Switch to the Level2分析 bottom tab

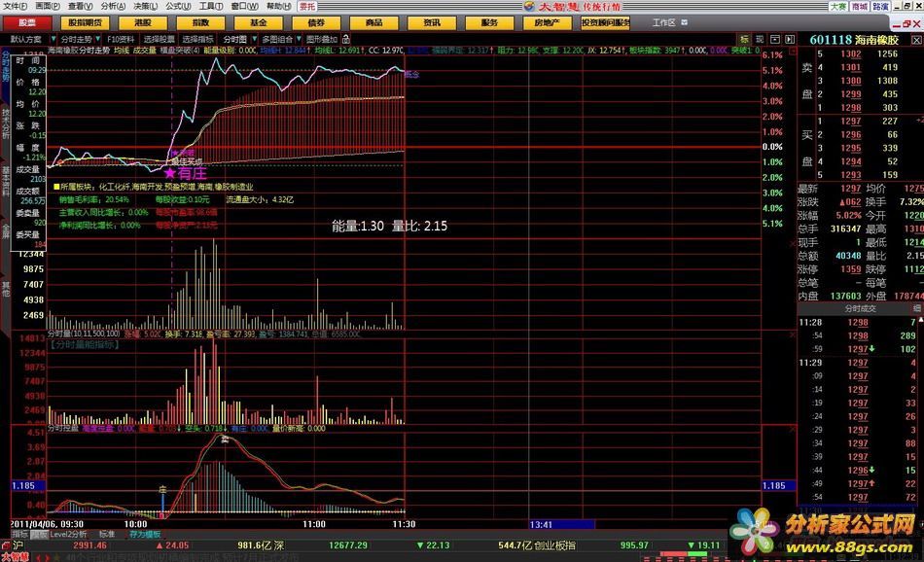[68, 535]
